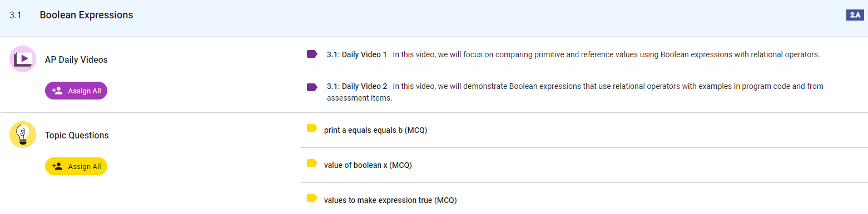Select the Topic Questions section label
868x214 pixels.
[x=77, y=135]
